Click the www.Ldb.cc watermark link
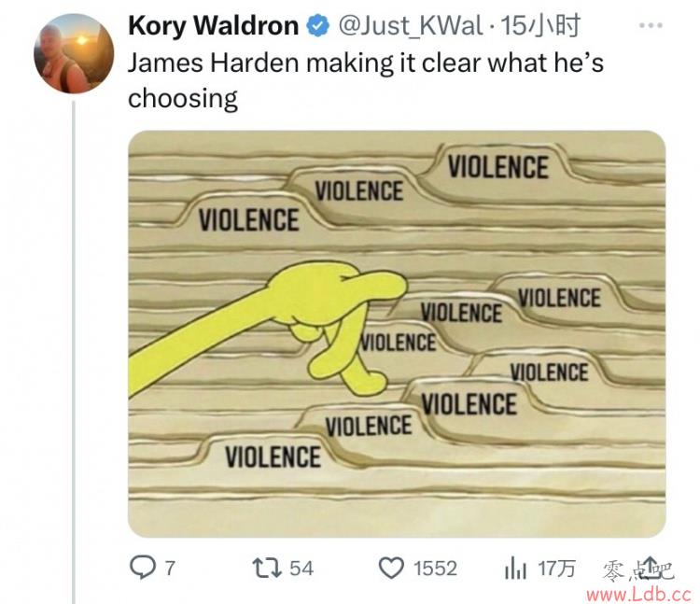 pyautogui.click(x=638, y=594)
